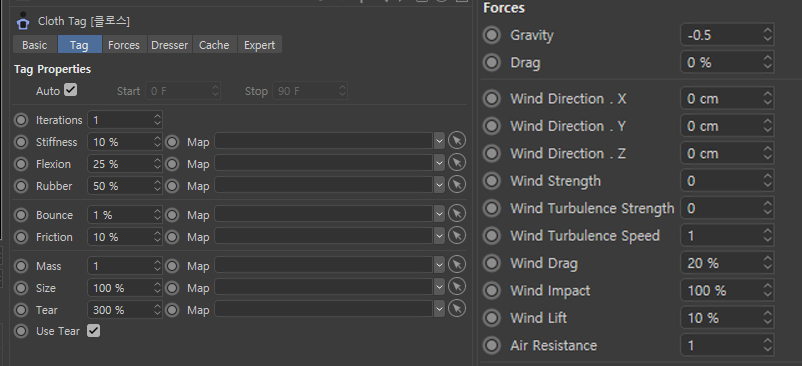
Task: Expand the Flexion Map dropdown arrow
Action: (439, 163)
